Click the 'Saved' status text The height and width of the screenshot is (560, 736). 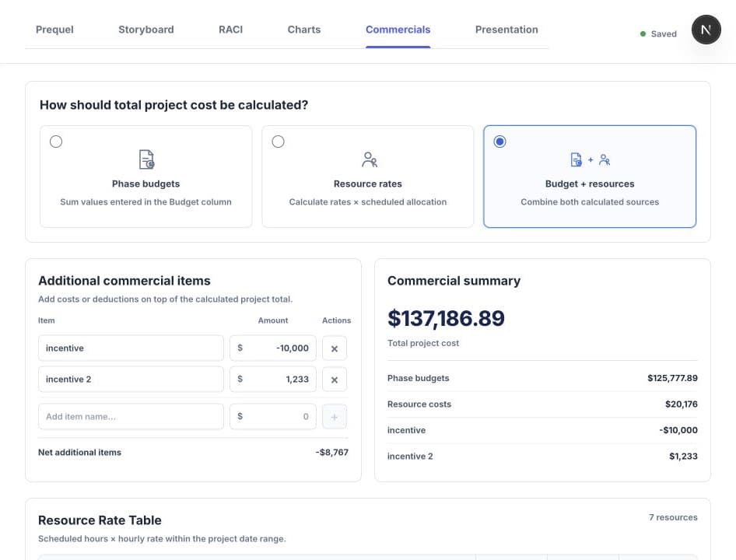coord(663,33)
